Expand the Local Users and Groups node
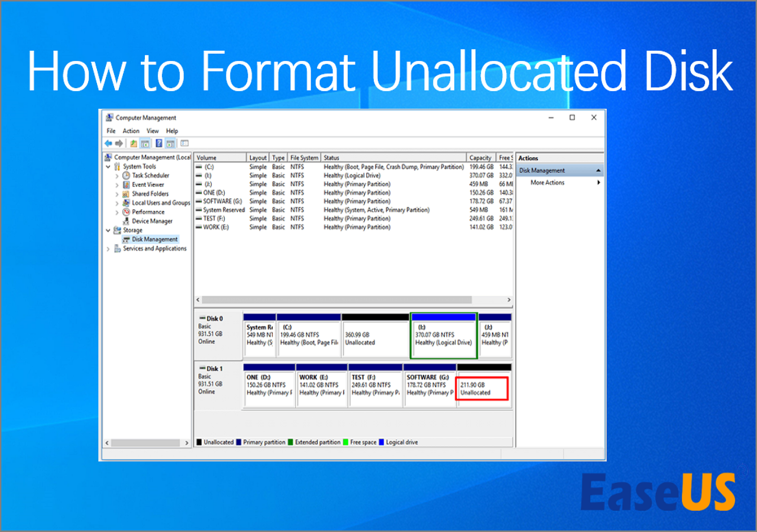The height and width of the screenshot is (532, 757). [x=117, y=203]
